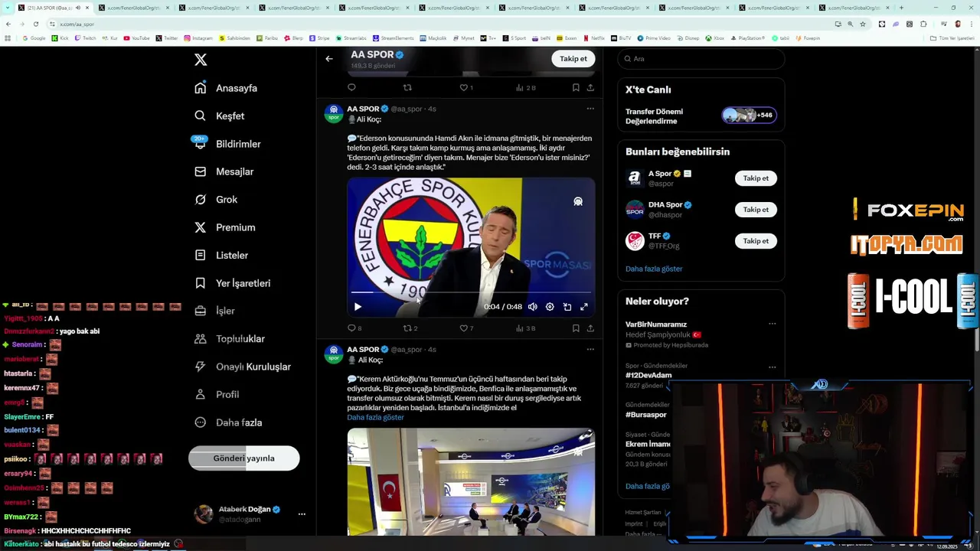Open options for VarBirNumaramız trend
980x551 pixels.
[x=772, y=324]
